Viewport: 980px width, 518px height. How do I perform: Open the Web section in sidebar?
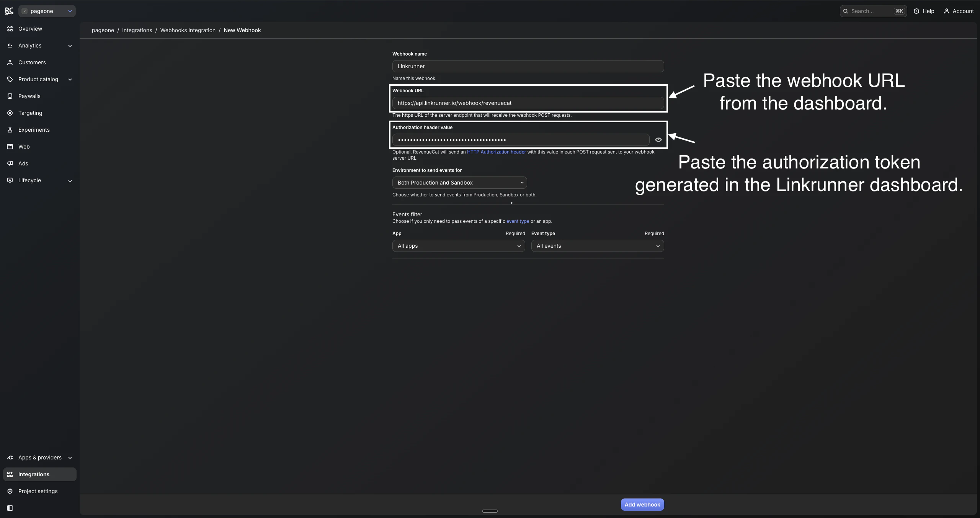[24, 147]
